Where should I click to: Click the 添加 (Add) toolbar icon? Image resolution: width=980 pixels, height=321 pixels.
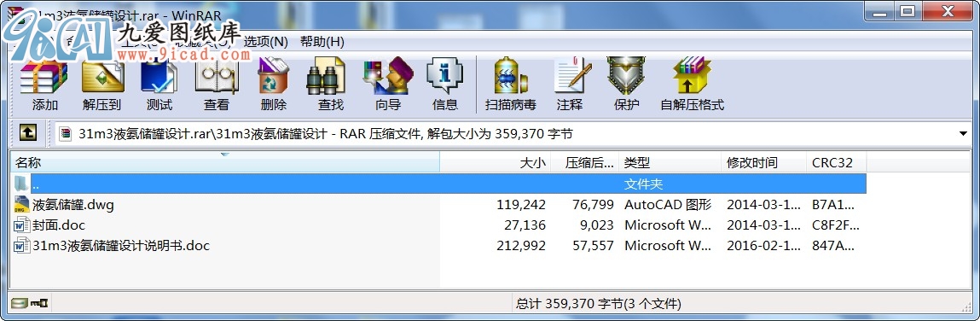[x=44, y=85]
